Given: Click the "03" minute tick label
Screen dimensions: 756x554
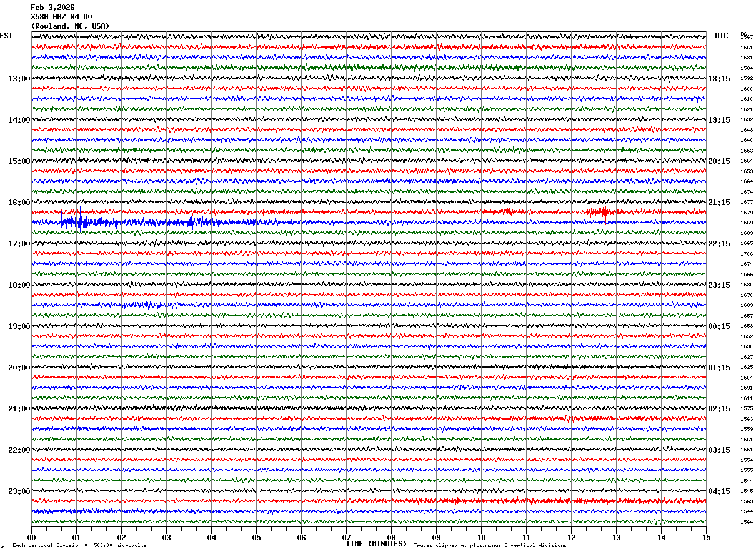Looking at the screenshot, I should point(166,537).
